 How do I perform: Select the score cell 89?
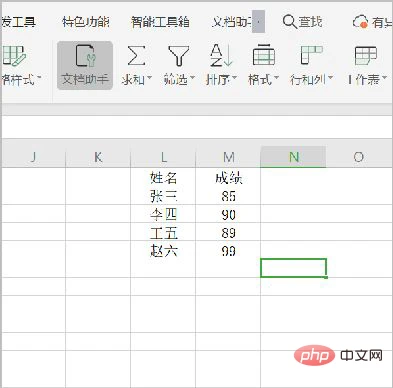click(228, 232)
